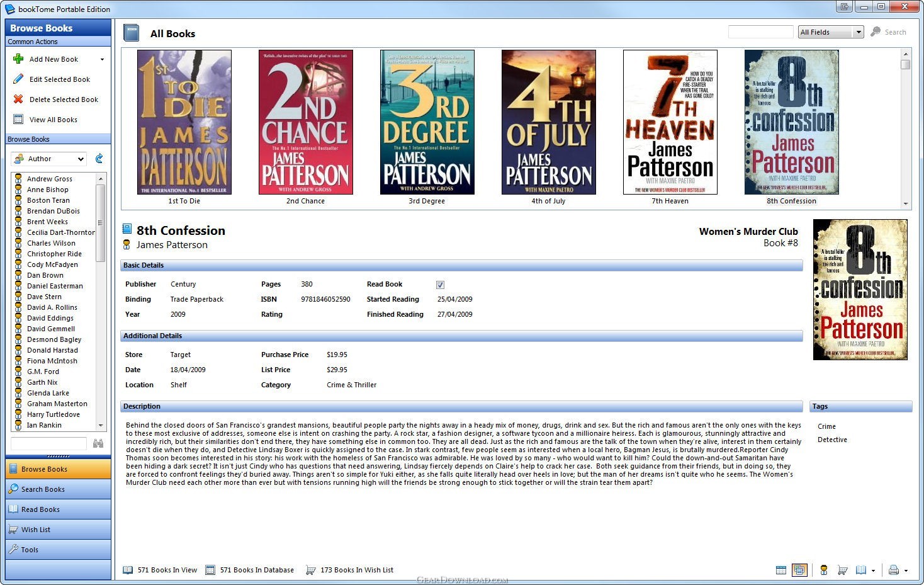This screenshot has width=924, height=585.
Task: Click the Delete Selected Book red X icon
Action: (18, 99)
